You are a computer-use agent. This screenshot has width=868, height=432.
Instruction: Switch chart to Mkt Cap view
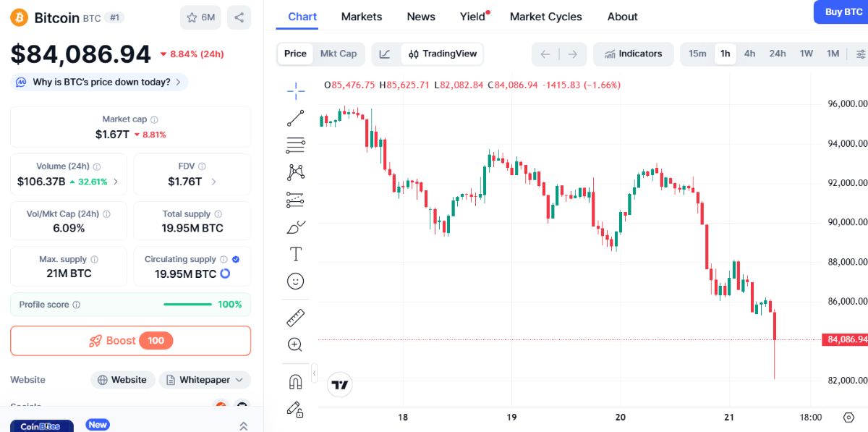tap(339, 54)
